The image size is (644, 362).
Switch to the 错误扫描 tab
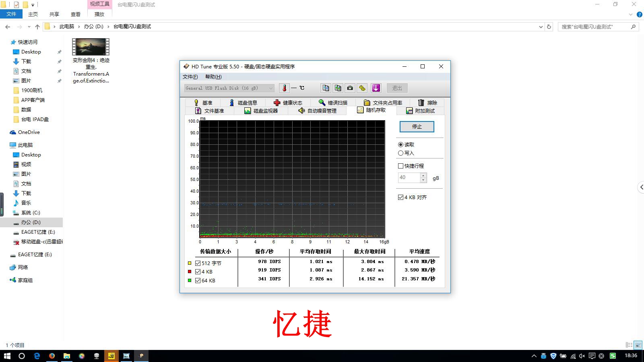pos(333,103)
